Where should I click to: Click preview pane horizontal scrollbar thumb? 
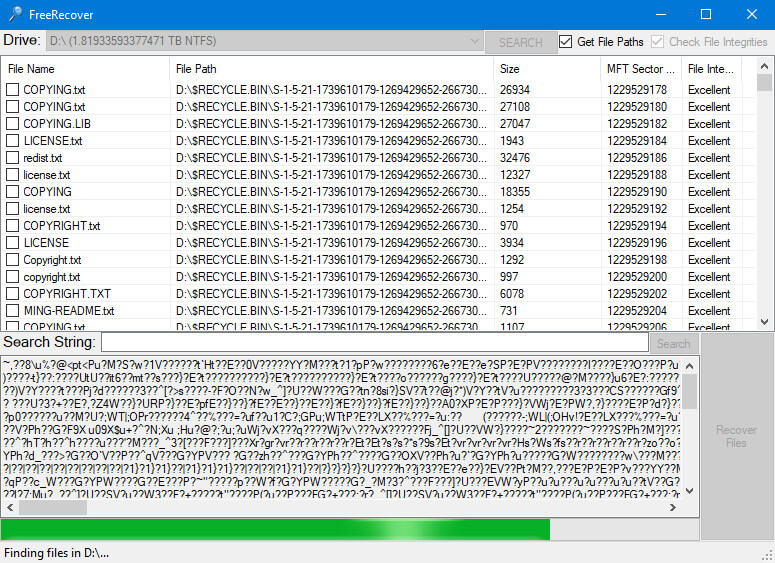point(52,507)
